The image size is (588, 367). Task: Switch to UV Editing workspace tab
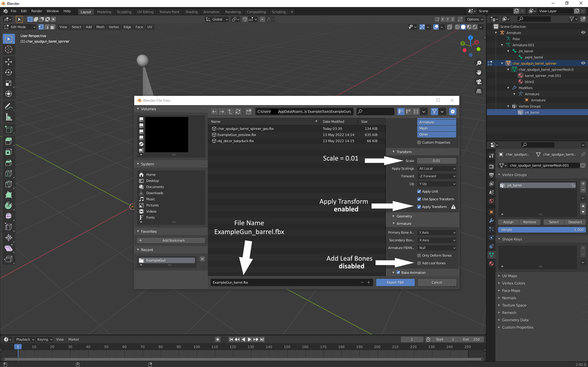point(145,12)
